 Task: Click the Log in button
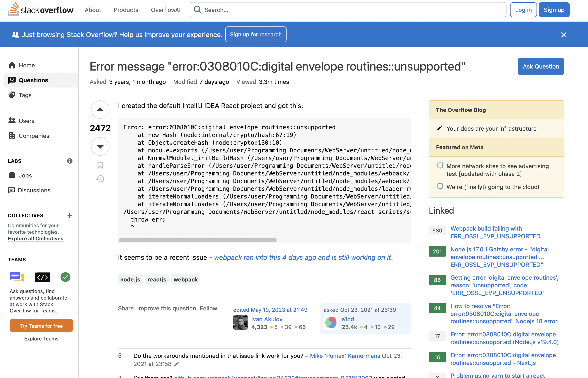pos(523,10)
